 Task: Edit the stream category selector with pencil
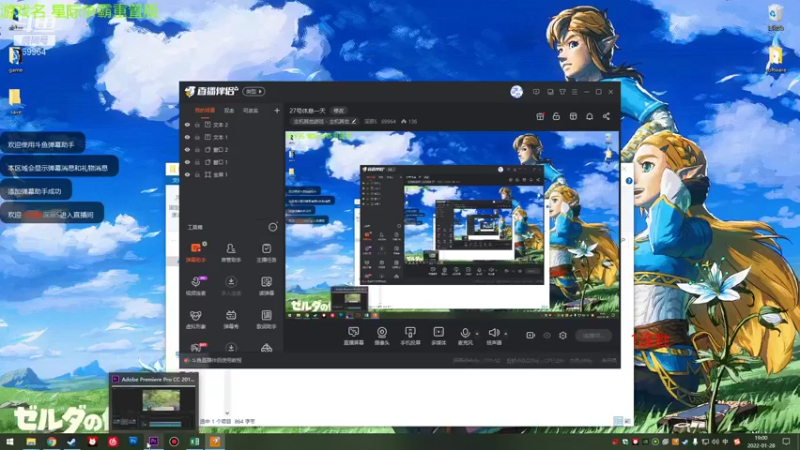tap(324, 121)
